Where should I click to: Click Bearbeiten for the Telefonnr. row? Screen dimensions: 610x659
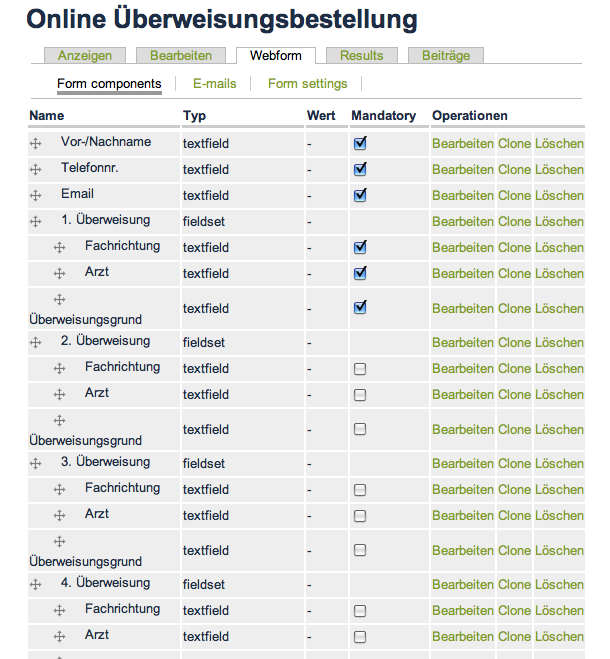tap(463, 170)
